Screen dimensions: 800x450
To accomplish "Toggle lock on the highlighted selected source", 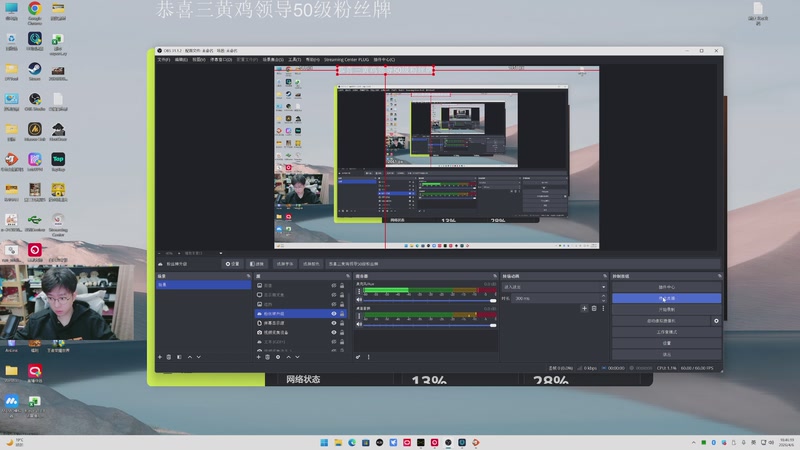I will pos(342,314).
